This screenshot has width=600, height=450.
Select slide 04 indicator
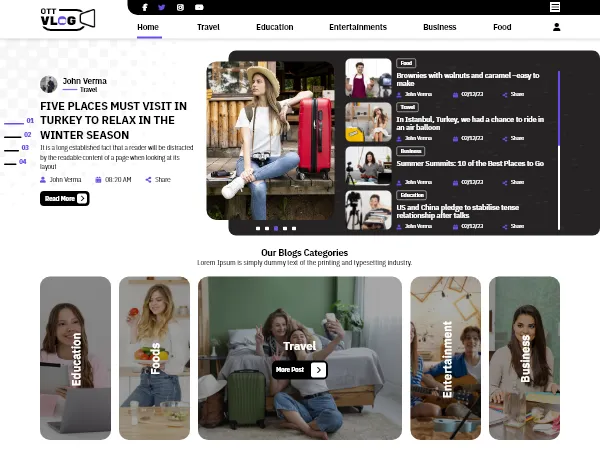tap(15, 162)
